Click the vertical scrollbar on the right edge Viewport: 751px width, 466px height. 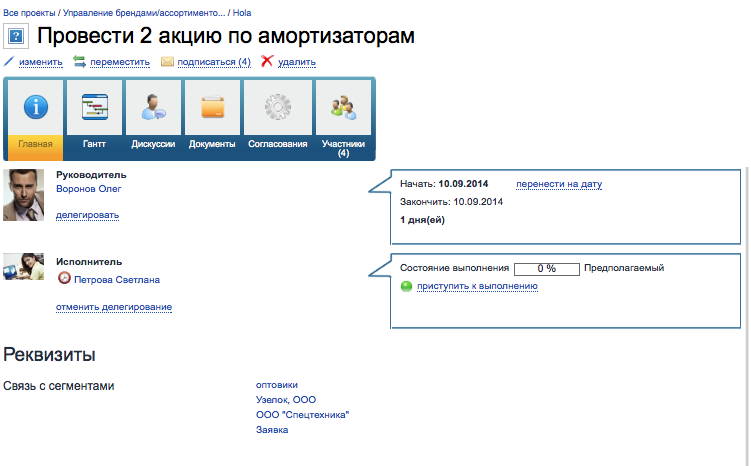747,316
